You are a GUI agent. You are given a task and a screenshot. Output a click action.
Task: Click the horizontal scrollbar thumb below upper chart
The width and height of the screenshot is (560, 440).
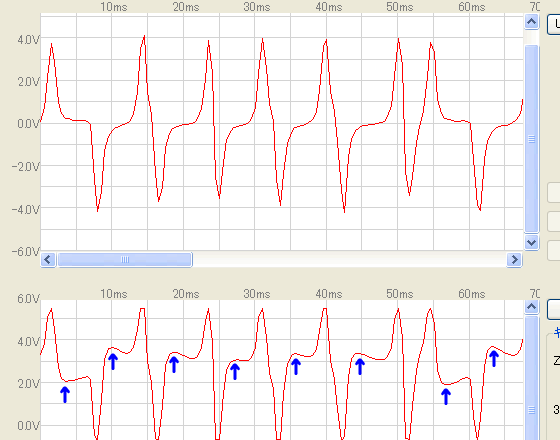(x=125, y=260)
